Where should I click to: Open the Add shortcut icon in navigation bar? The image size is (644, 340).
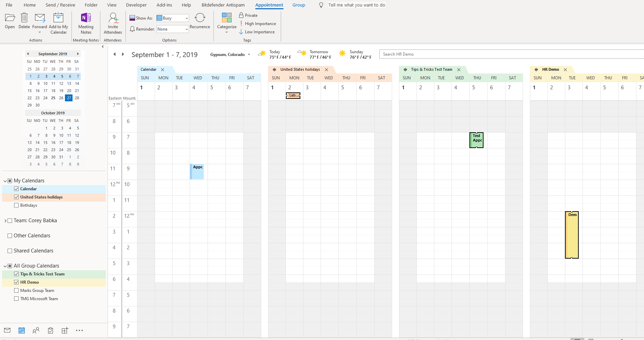click(x=65, y=330)
